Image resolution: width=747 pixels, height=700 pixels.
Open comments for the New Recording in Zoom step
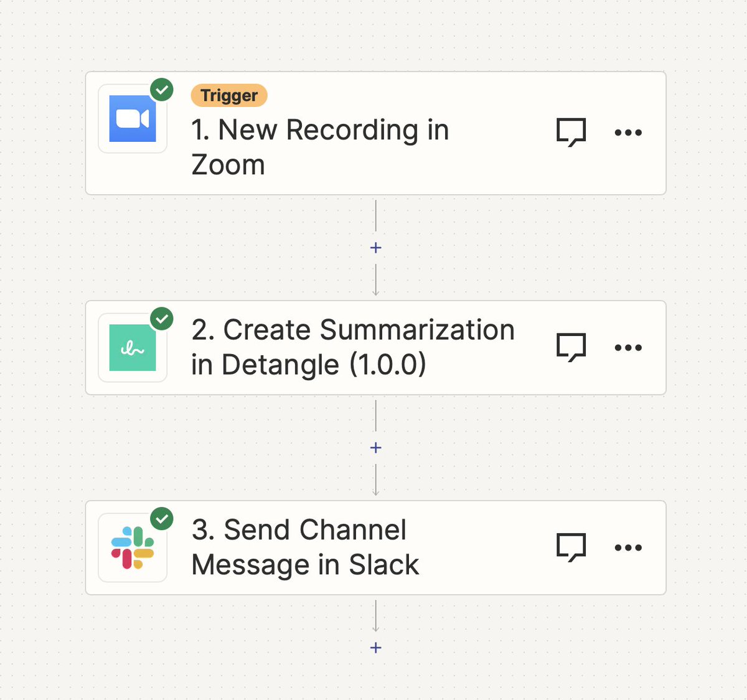[571, 133]
